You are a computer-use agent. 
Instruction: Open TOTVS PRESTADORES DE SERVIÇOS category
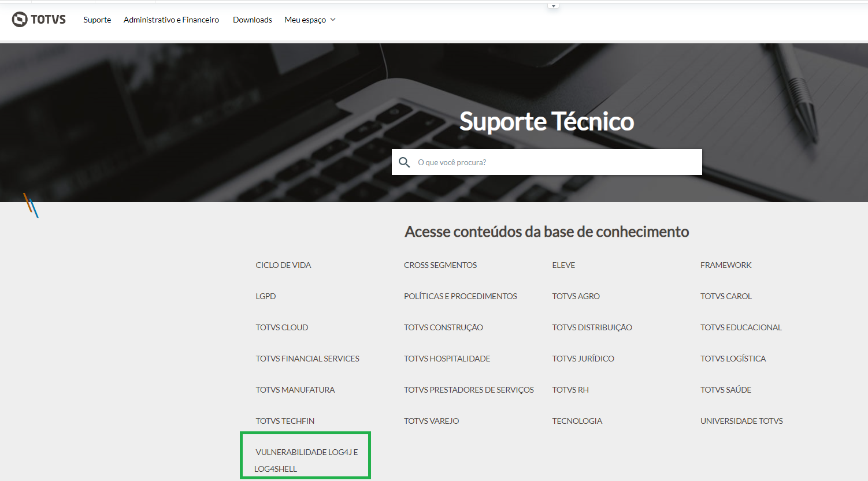point(469,390)
